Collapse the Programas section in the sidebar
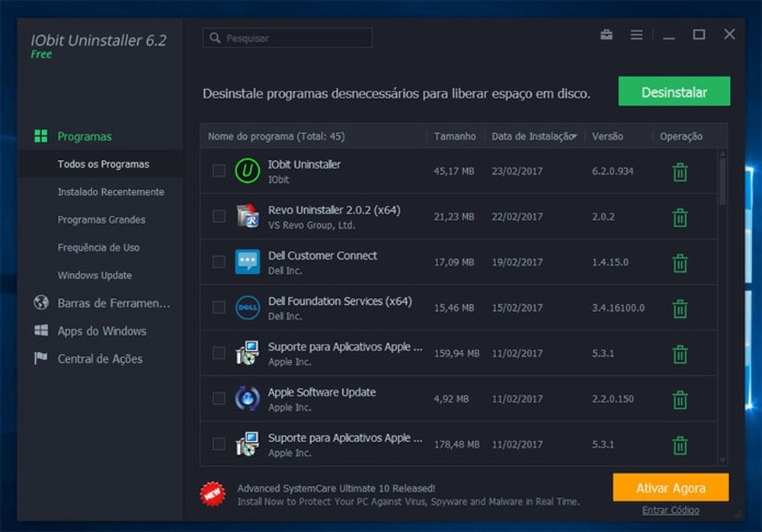 (x=85, y=136)
